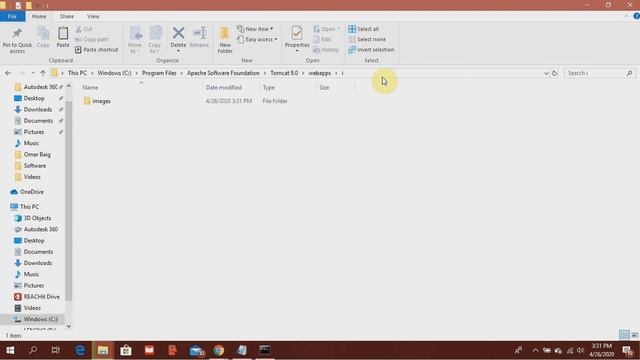640x360 pixels.
Task: Show hidden system tray icons
Action: (535, 350)
